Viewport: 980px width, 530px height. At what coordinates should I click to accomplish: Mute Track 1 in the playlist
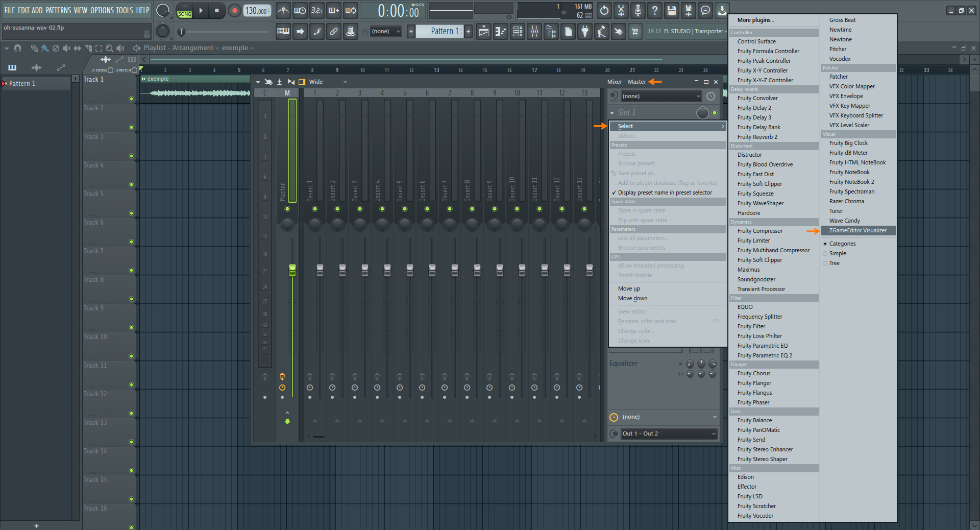pos(131,99)
